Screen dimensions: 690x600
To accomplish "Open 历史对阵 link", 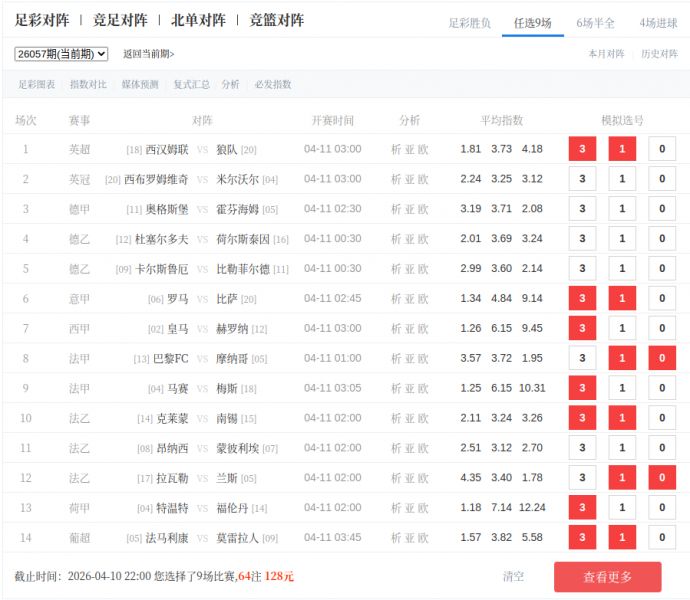I will 659,54.
